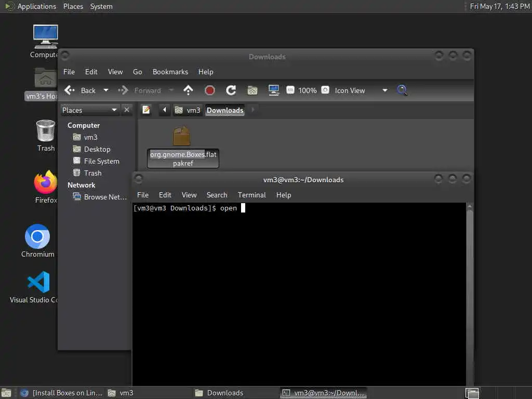Zoom in with the plus icon

click(x=325, y=90)
